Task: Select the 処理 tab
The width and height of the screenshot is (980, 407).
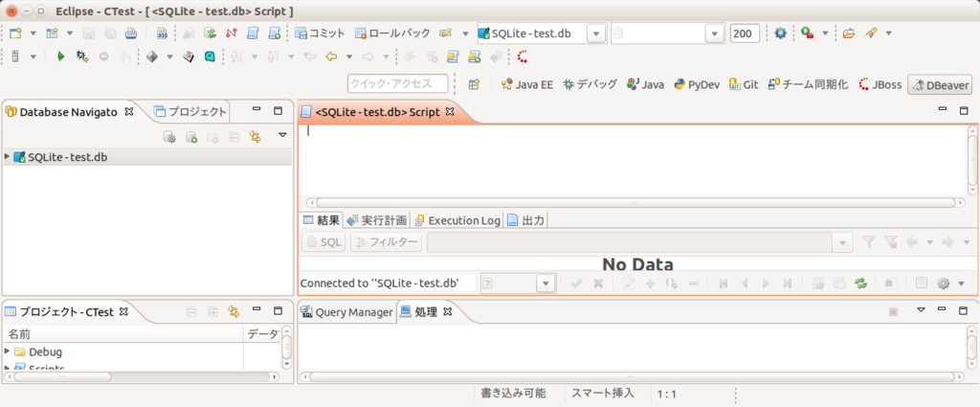Action: click(x=425, y=312)
